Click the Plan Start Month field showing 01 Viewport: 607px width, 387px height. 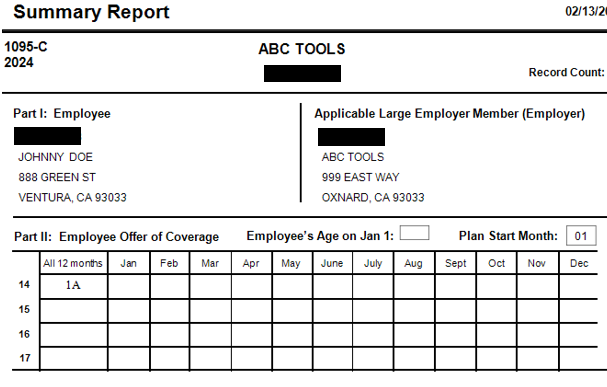coord(581,236)
